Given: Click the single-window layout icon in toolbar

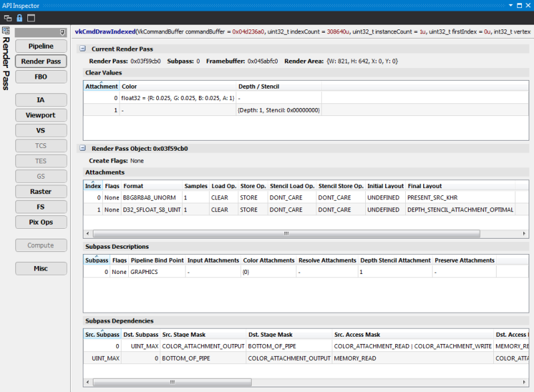Looking at the screenshot, I should pos(31,18).
